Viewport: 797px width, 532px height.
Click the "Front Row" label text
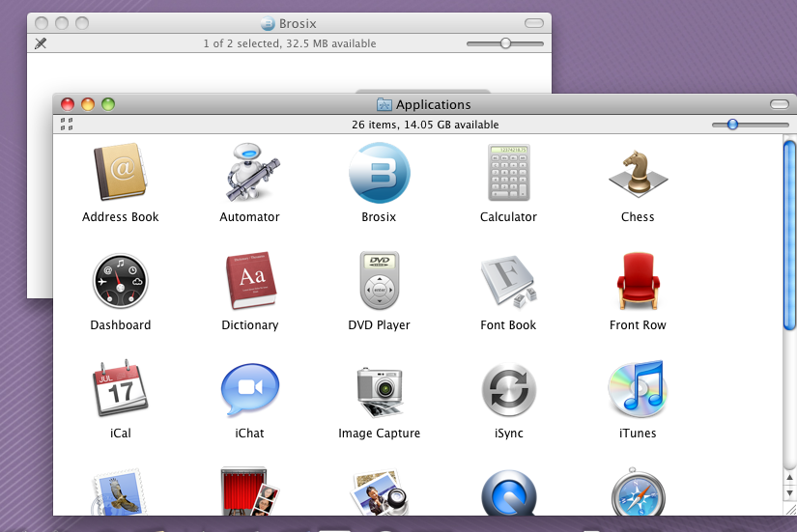click(638, 325)
